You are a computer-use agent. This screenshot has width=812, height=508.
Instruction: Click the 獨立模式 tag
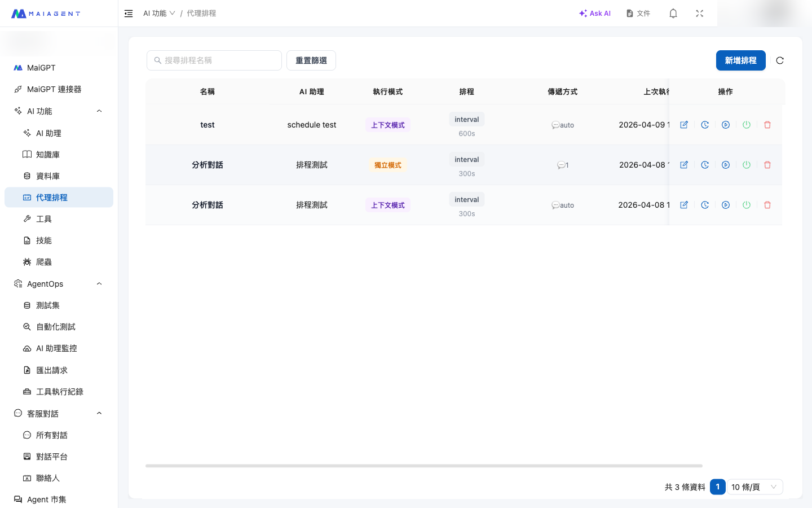(388, 165)
